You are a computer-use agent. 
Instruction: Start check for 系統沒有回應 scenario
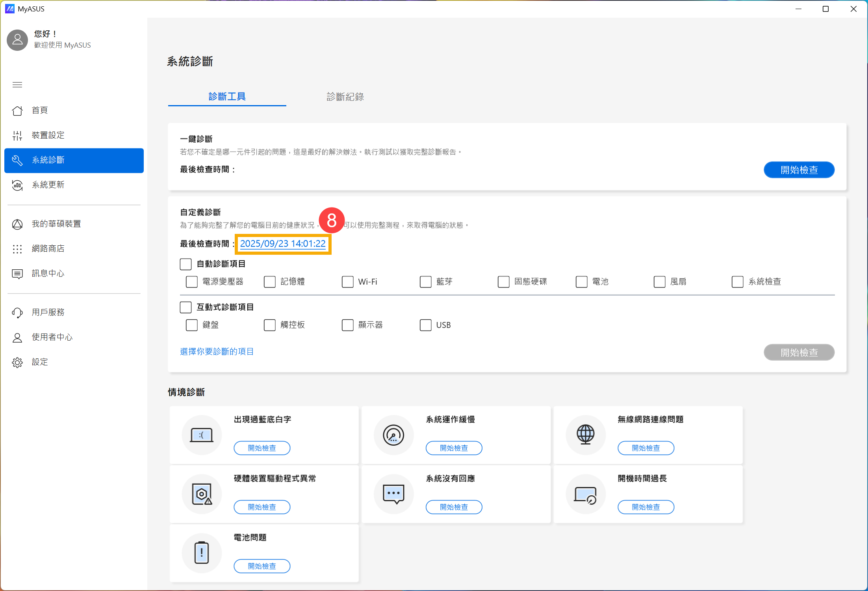tap(454, 507)
